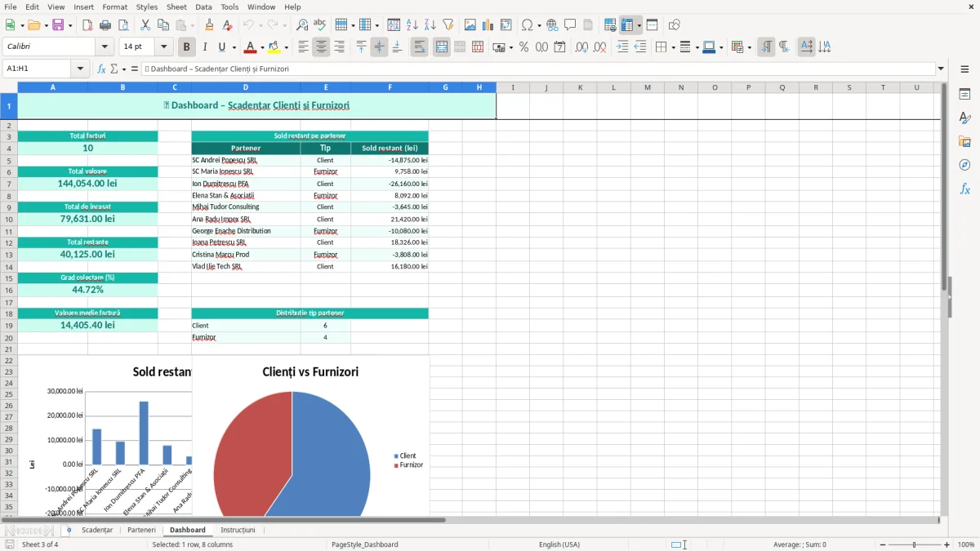Open Find and Replace

302,25
